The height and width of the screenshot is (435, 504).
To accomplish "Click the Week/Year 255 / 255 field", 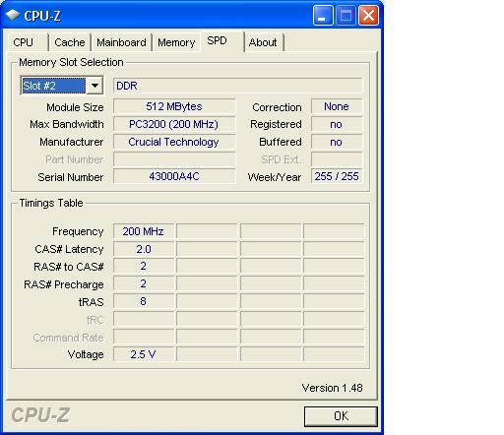I will (337, 177).
